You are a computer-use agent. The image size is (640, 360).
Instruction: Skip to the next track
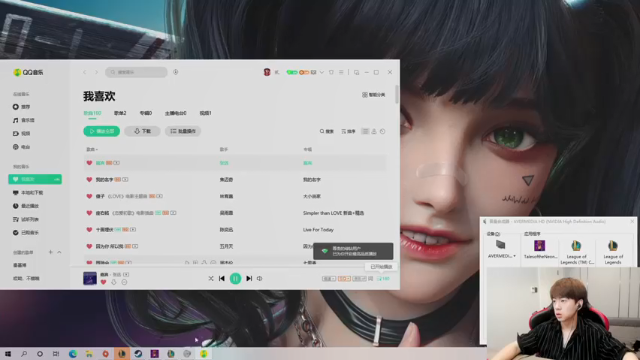[x=249, y=278]
